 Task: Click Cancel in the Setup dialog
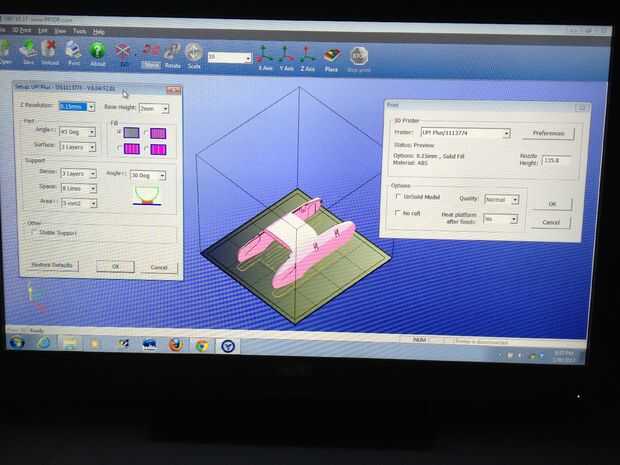(159, 268)
